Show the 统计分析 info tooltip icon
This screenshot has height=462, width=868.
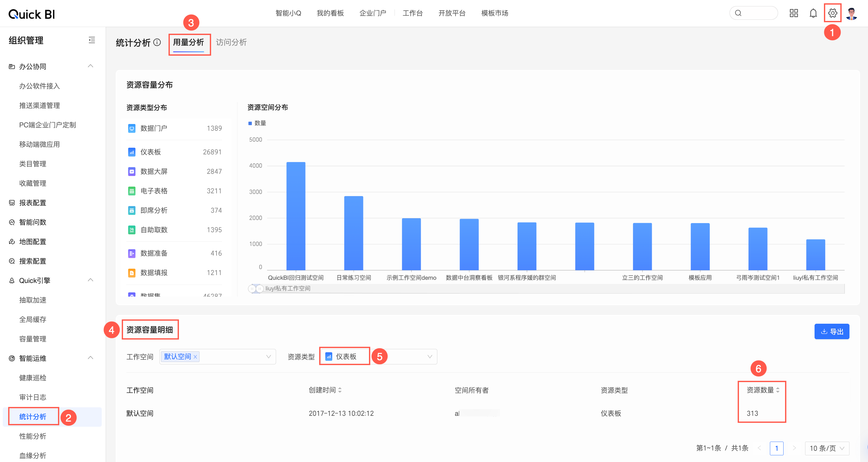pyautogui.click(x=157, y=42)
